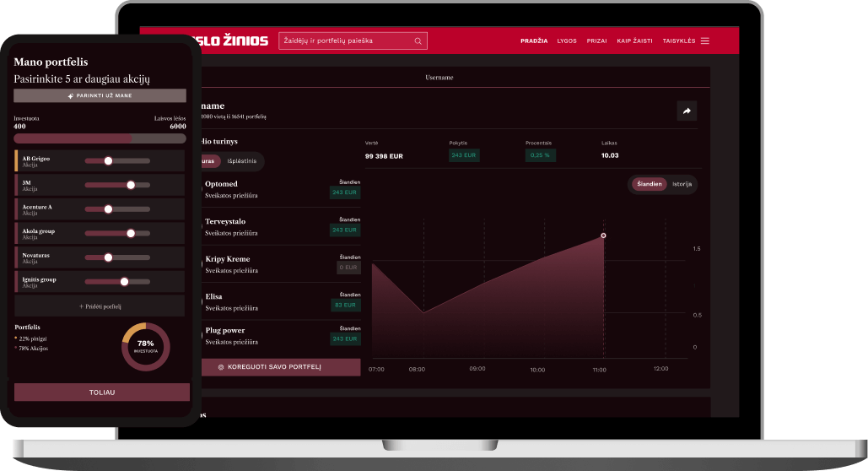This screenshot has height=471, width=868.
Task: Open the hamburger menu icon
Action: [705, 41]
